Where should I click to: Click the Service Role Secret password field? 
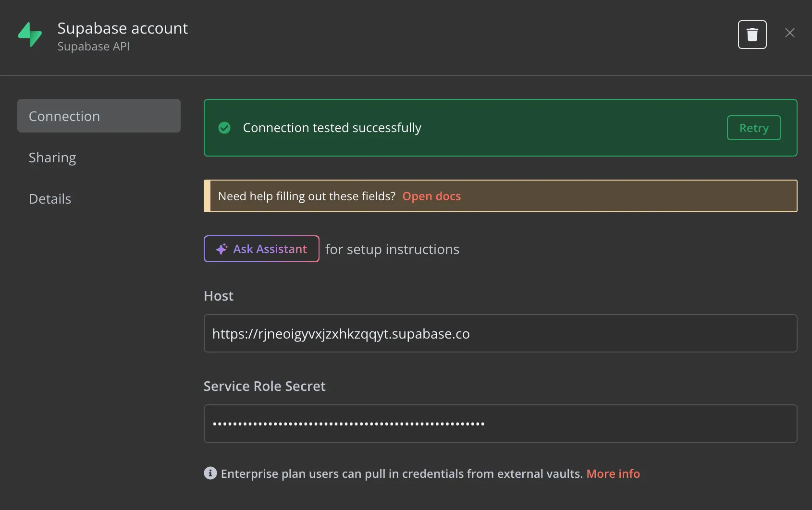(500, 424)
